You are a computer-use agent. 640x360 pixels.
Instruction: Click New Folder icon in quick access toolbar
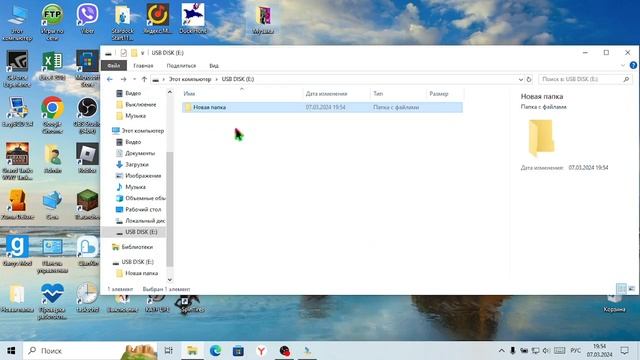[x=134, y=53]
